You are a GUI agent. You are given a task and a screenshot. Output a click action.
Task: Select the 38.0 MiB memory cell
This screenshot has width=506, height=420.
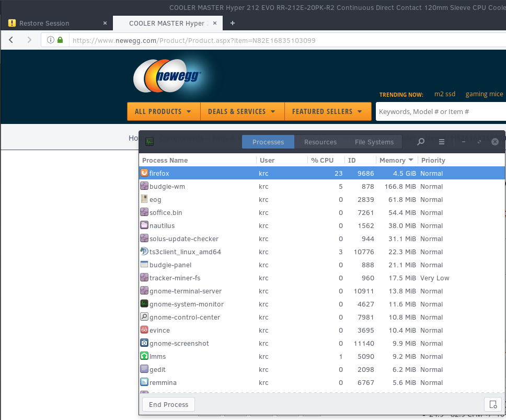pyautogui.click(x=402, y=225)
